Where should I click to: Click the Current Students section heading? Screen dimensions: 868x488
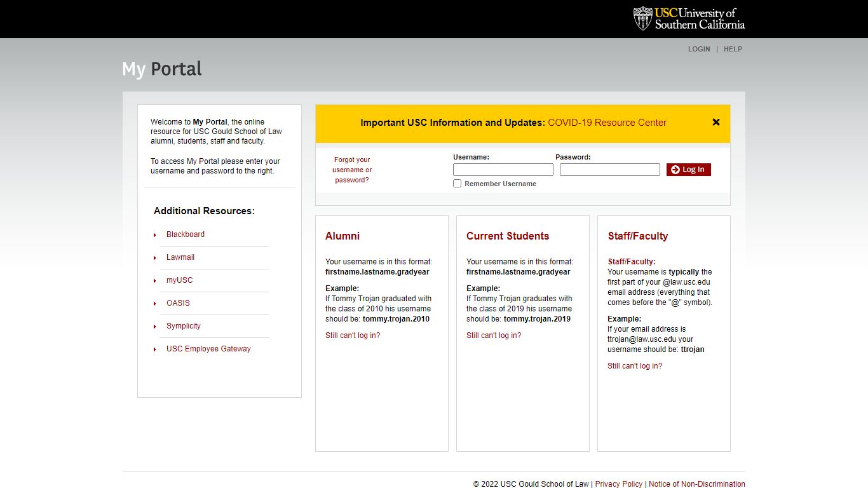[x=508, y=236]
